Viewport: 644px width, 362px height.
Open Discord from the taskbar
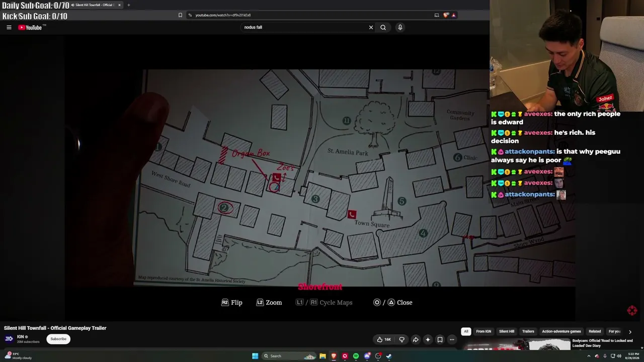(367, 356)
